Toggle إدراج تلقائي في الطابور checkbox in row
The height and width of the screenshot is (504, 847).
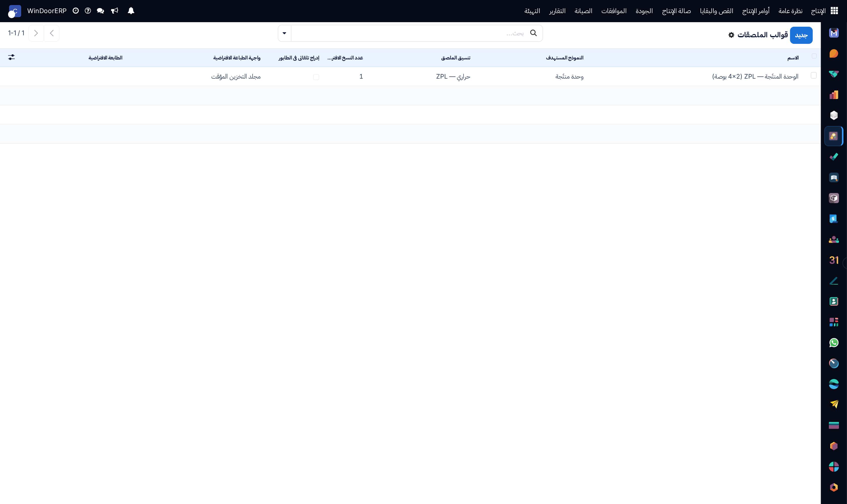(316, 77)
